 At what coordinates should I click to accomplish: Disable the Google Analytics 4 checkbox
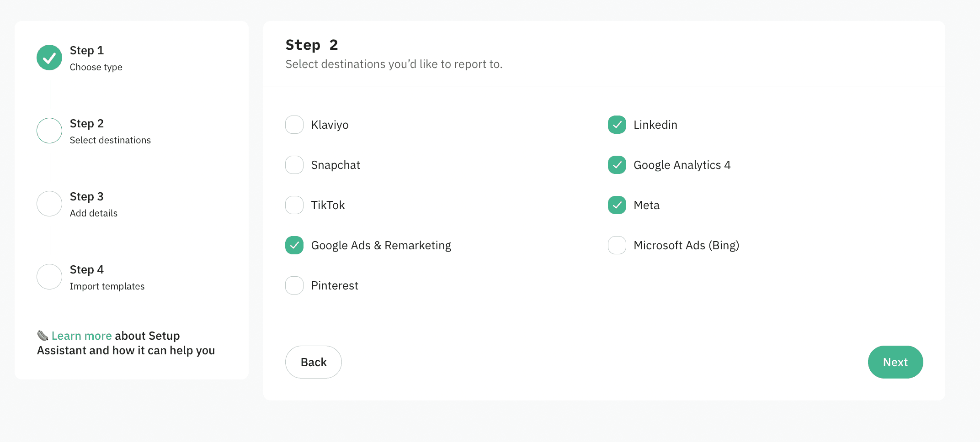point(617,165)
